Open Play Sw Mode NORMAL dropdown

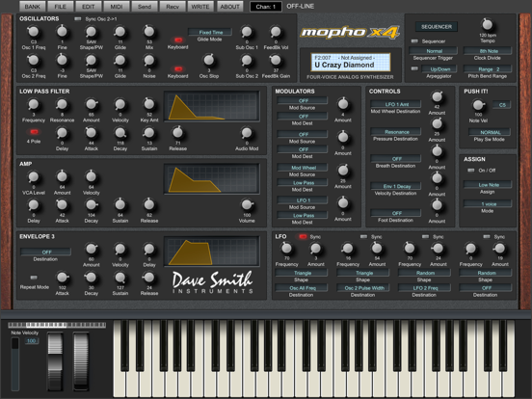pyautogui.click(x=490, y=132)
